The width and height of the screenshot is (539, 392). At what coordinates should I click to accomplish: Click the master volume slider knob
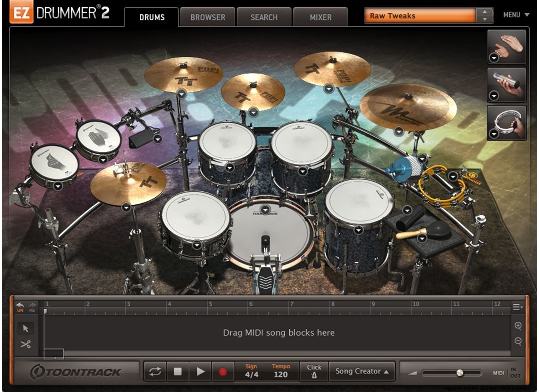(x=460, y=373)
